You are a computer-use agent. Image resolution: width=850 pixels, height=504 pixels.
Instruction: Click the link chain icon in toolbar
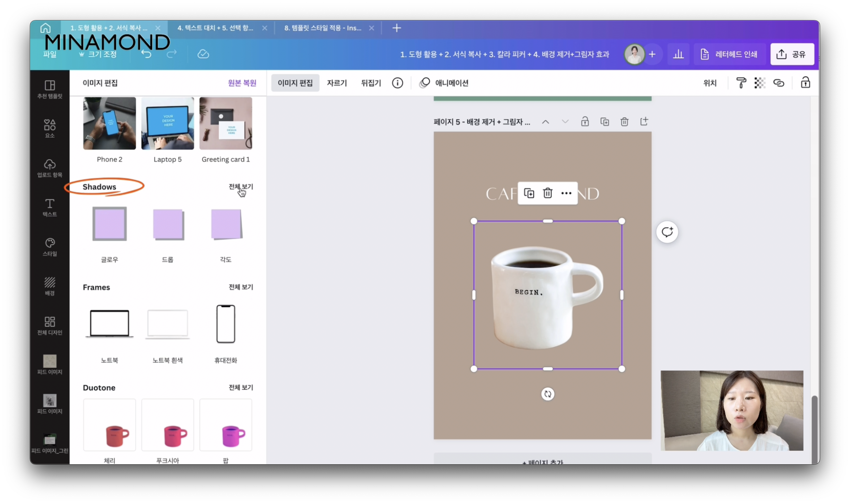tap(779, 83)
